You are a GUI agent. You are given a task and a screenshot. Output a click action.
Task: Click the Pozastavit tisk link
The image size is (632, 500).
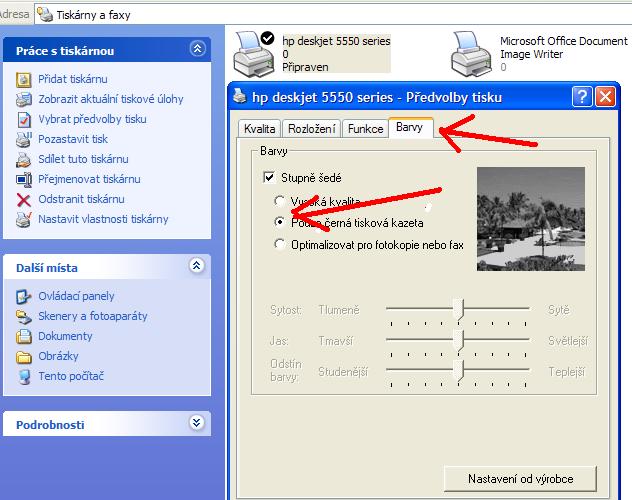click(x=73, y=139)
